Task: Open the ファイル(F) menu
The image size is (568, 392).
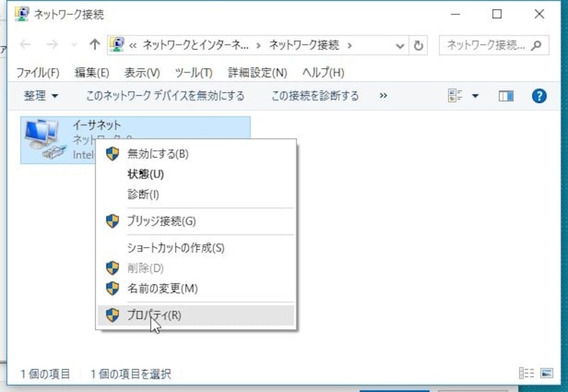Action: [38, 72]
